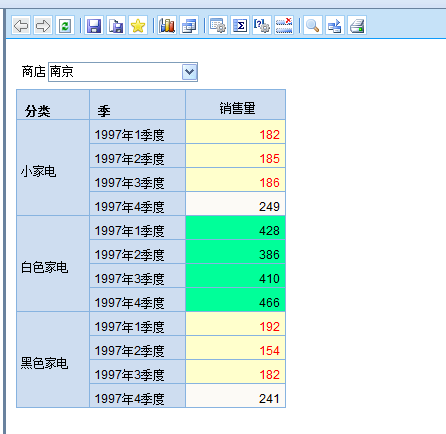Viewport: 446px width, 434px height.
Task: Save the report with floppy disk icon
Action: tap(94, 25)
